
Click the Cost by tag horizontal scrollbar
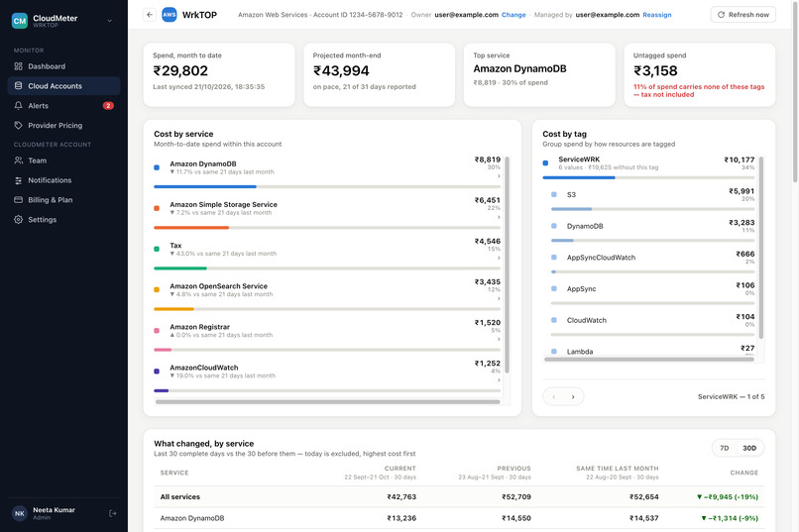(x=649, y=360)
